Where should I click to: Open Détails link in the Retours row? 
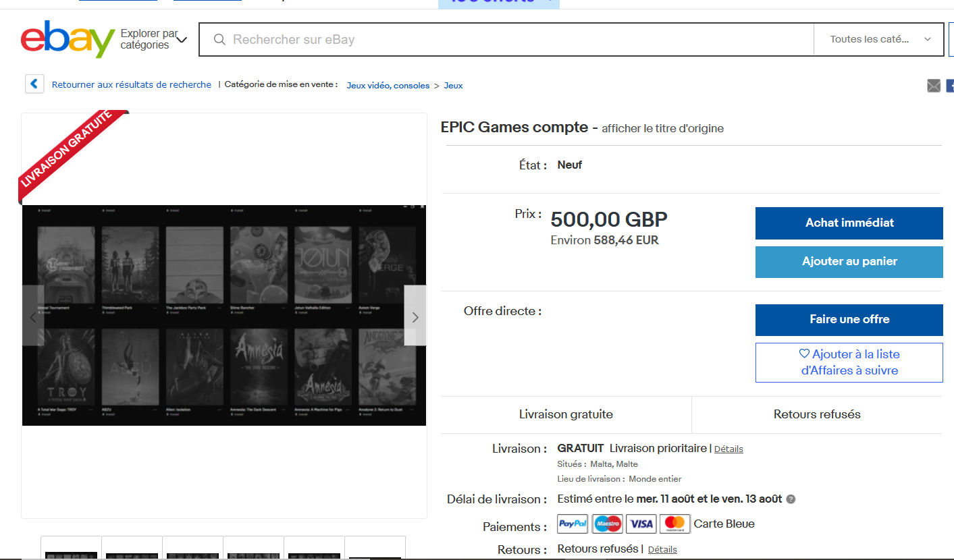pyautogui.click(x=662, y=550)
